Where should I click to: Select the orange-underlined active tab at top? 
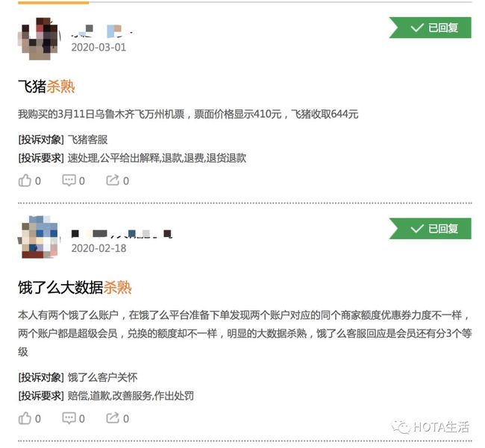coord(54,2)
